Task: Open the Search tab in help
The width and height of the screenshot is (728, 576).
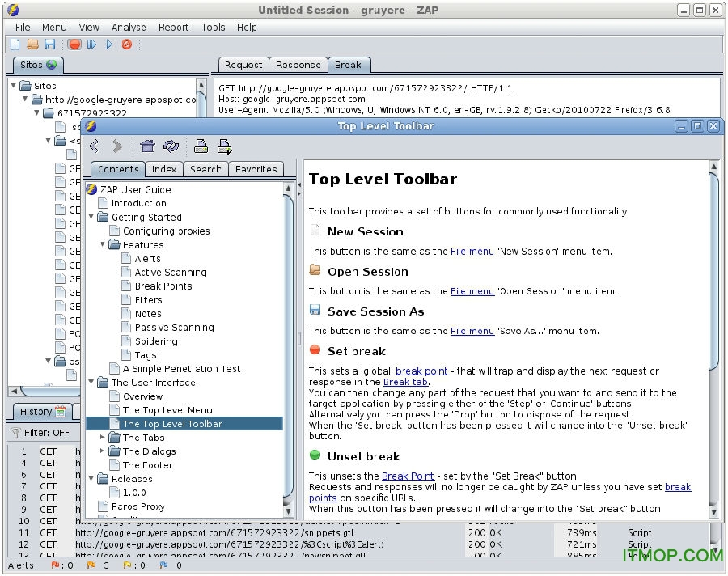Action: (x=205, y=169)
